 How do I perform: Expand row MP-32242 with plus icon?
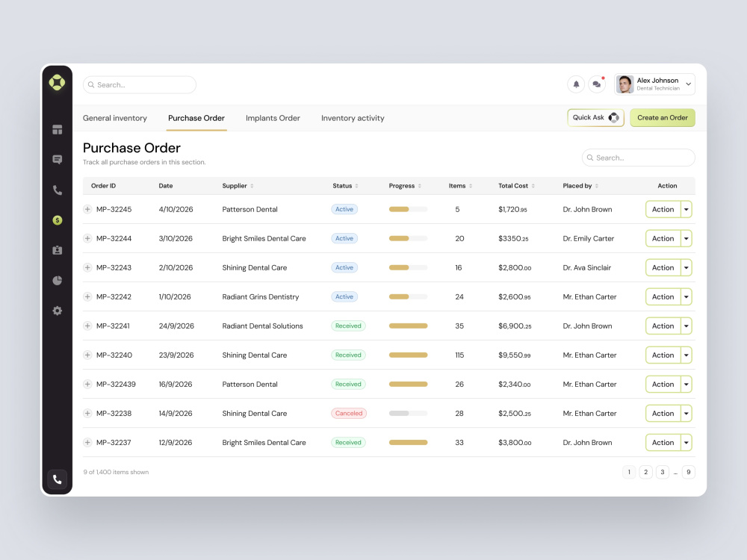coord(87,296)
